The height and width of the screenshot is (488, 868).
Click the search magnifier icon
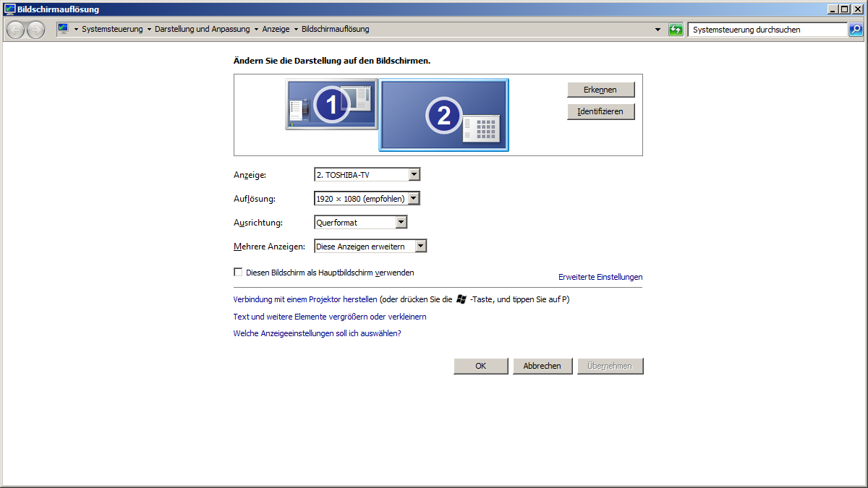[856, 30]
